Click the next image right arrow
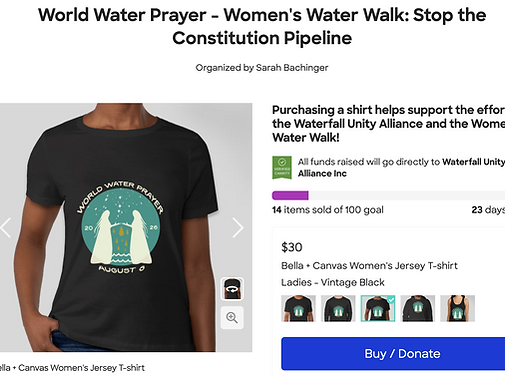Viewport: 505px width, 376px height. [x=238, y=228]
